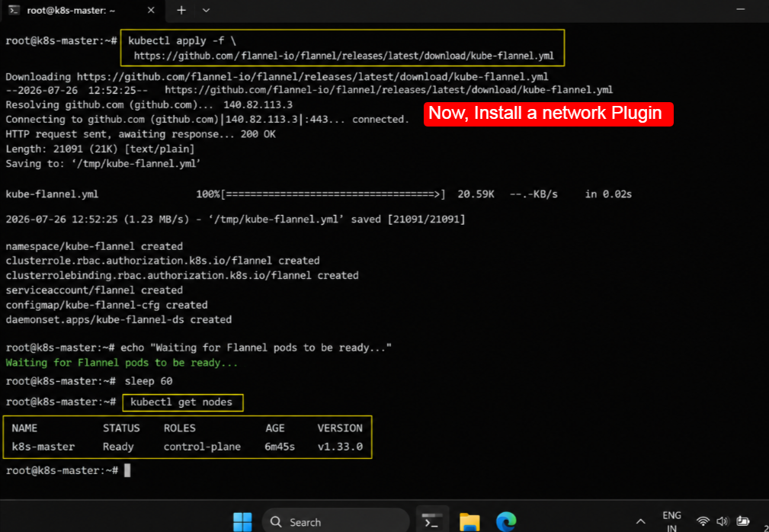Click the VERSION column header
The image size is (769, 532).
[x=340, y=428]
